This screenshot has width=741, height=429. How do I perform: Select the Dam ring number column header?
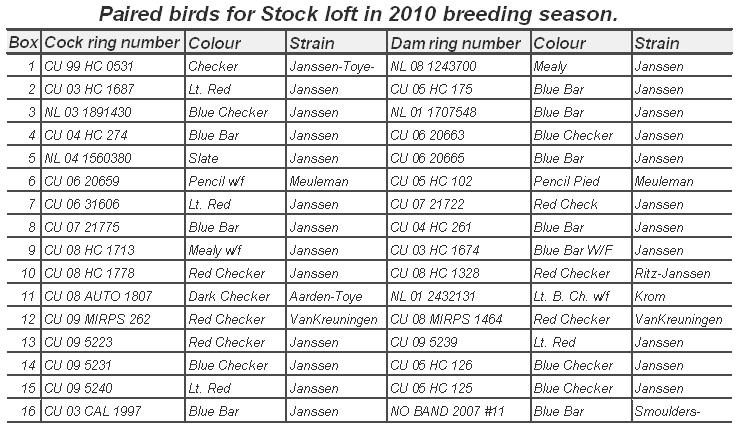[x=458, y=43]
